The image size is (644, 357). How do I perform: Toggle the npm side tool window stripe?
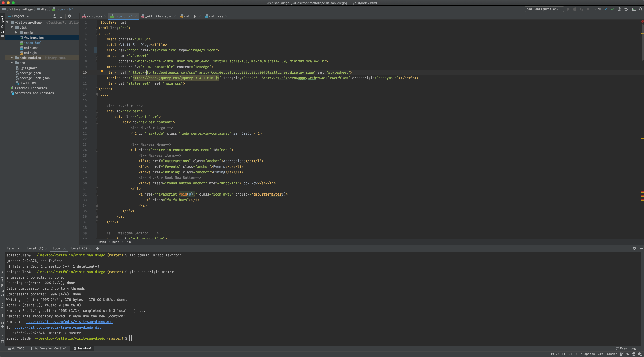click(x=2, y=338)
